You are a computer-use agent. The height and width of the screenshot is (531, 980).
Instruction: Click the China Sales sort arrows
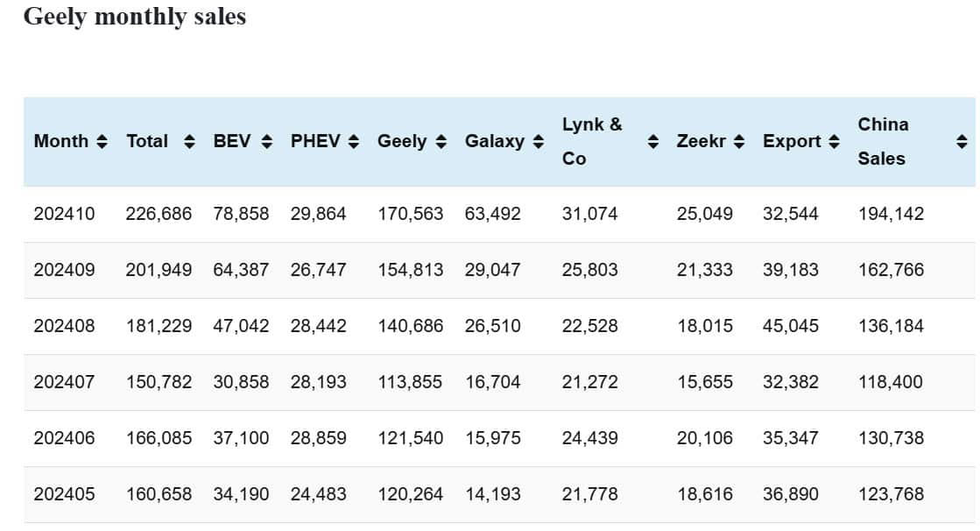[961, 141]
